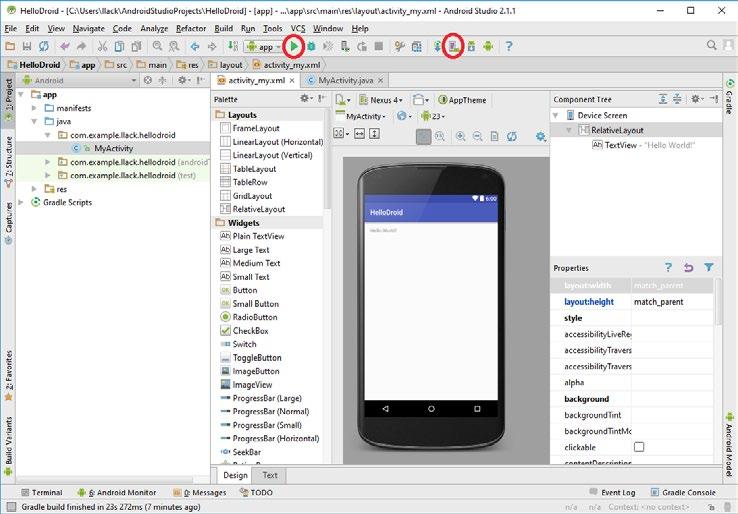The image size is (738, 514).
Task: Open Build Variants side panel
Action: coord(8,446)
